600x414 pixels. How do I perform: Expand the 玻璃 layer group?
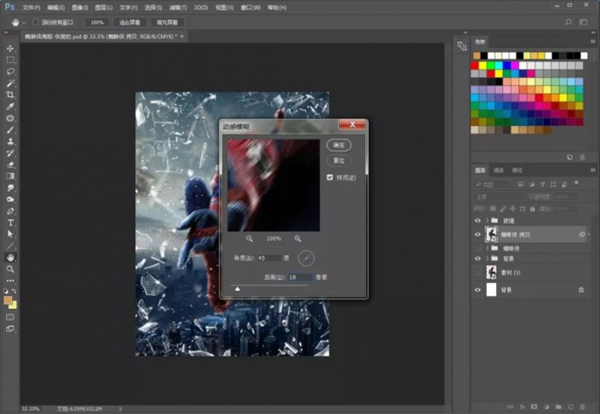coord(487,220)
